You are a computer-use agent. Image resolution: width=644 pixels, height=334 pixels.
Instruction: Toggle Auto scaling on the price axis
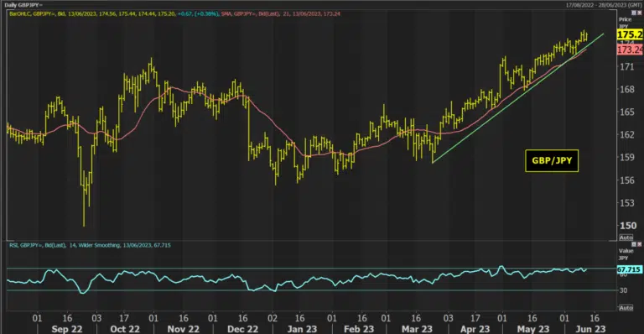(626, 237)
